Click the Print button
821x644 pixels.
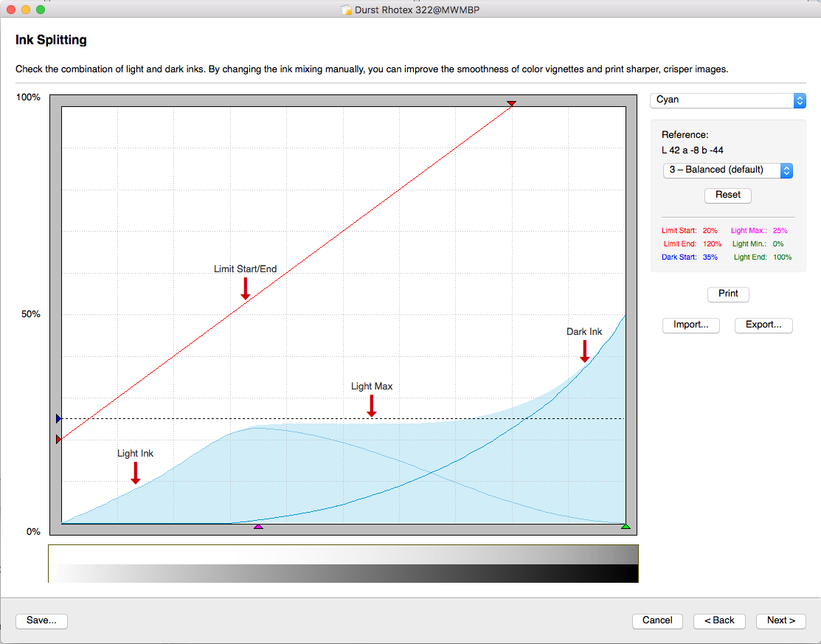(x=728, y=294)
